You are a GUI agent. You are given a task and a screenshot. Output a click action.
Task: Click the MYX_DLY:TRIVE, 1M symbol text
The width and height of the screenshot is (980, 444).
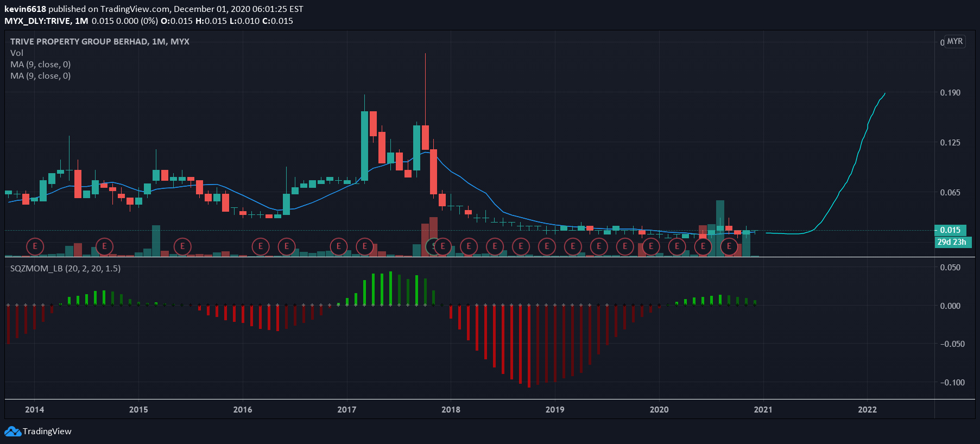(46, 21)
